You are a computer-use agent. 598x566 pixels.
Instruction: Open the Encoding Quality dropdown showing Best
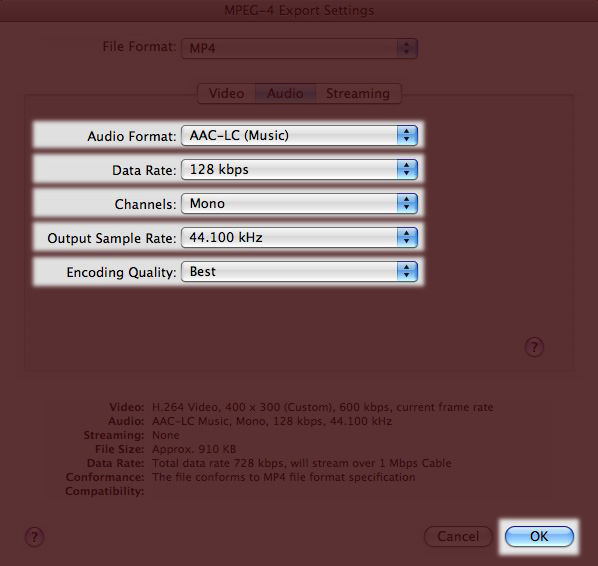pyautogui.click(x=299, y=272)
